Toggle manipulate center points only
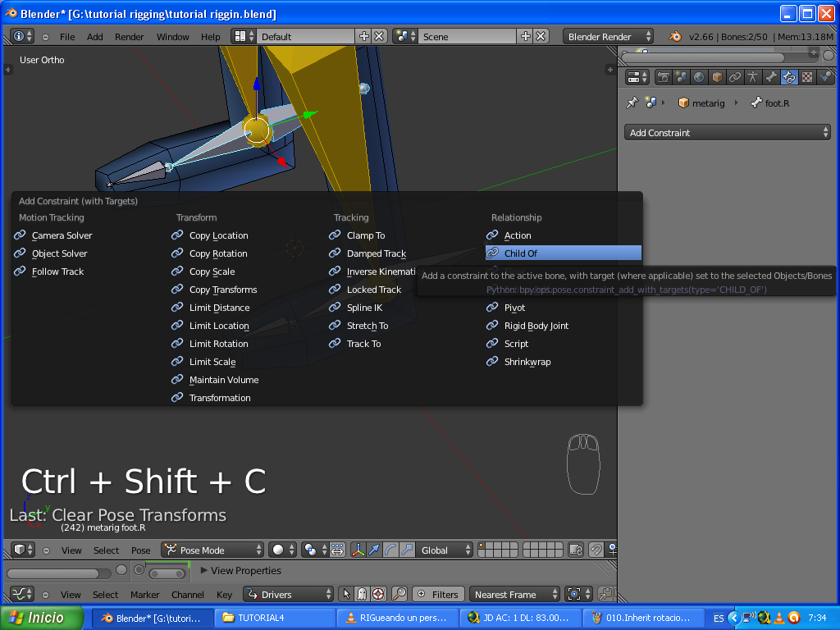840x630 pixels. (337, 550)
